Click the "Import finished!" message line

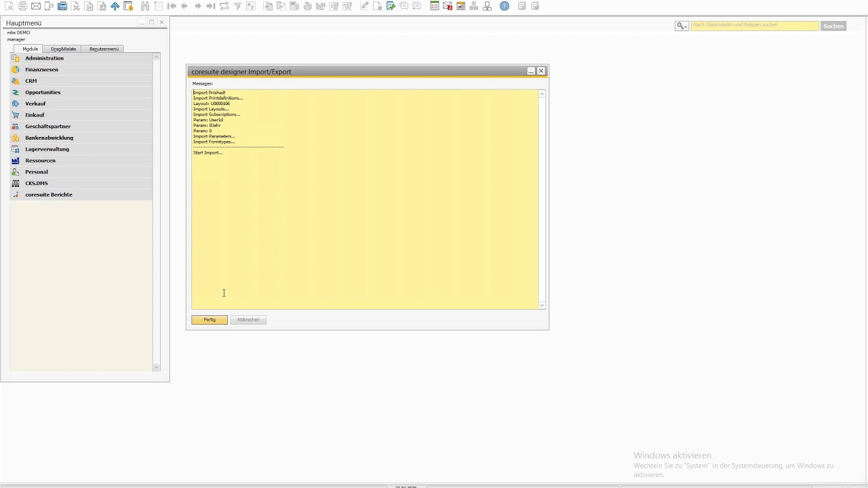click(x=210, y=93)
